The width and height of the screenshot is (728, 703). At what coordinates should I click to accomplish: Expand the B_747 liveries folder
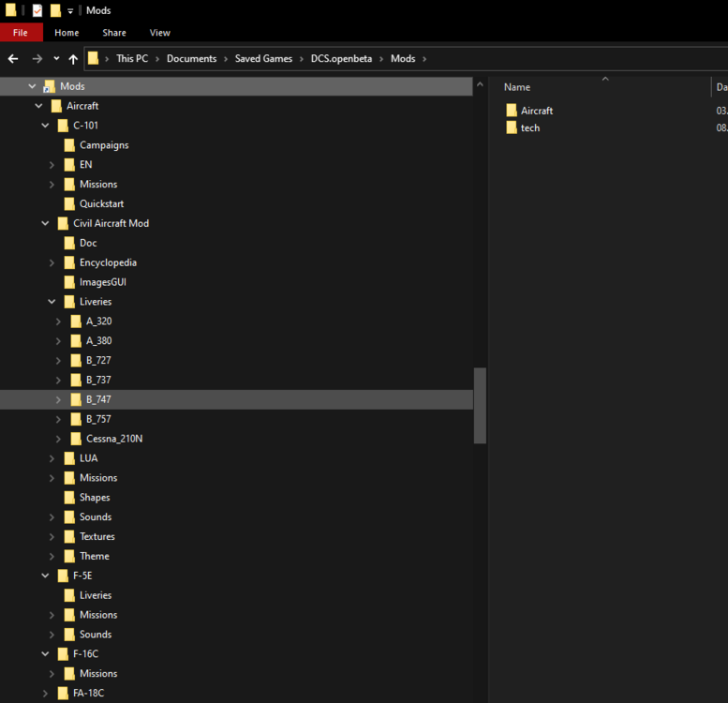[x=58, y=400]
